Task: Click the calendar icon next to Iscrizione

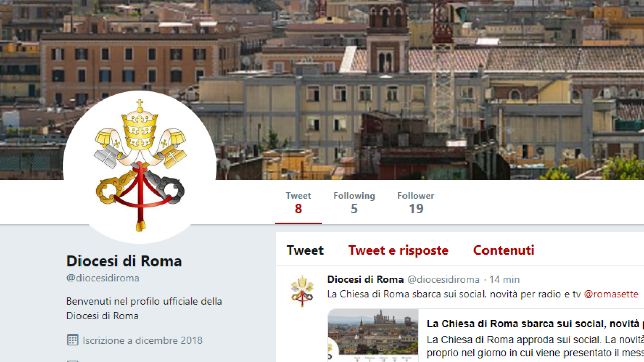Action: (72, 340)
